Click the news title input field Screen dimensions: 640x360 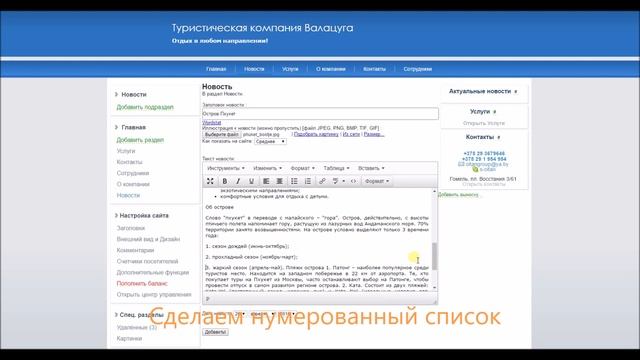pos(320,114)
